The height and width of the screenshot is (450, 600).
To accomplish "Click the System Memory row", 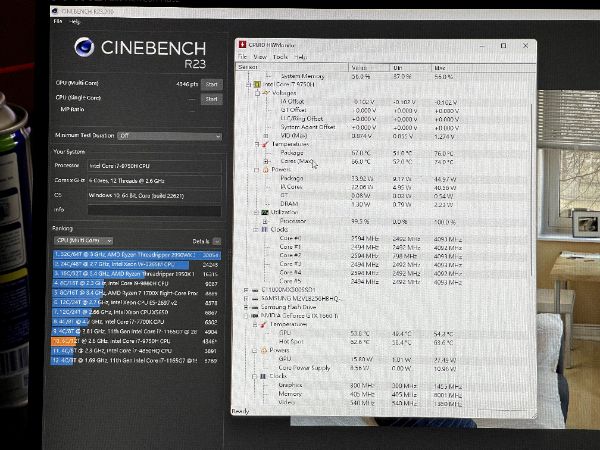I will click(x=385, y=76).
